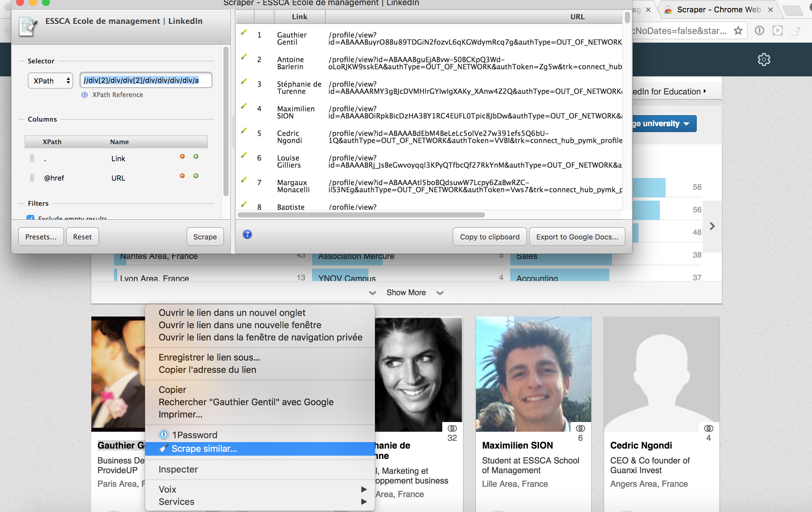Click the Reset button
The image size is (812, 512).
point(82,237)
